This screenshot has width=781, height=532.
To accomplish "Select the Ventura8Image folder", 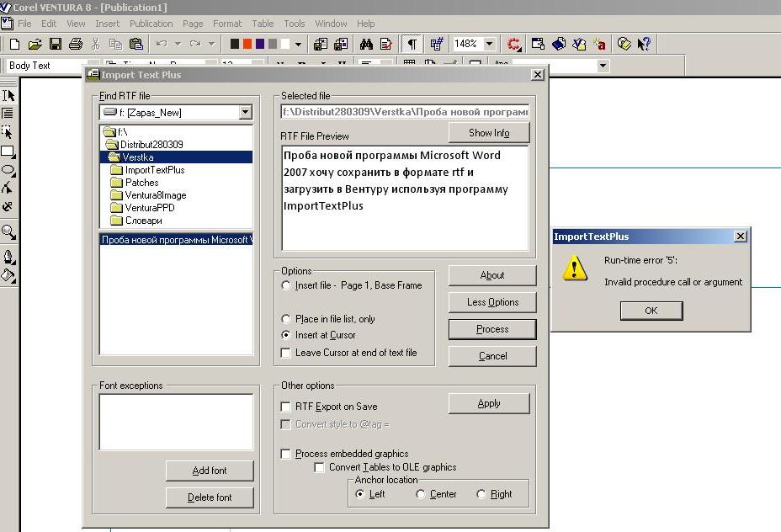I will pyautogui.click(x=156, y=195).
